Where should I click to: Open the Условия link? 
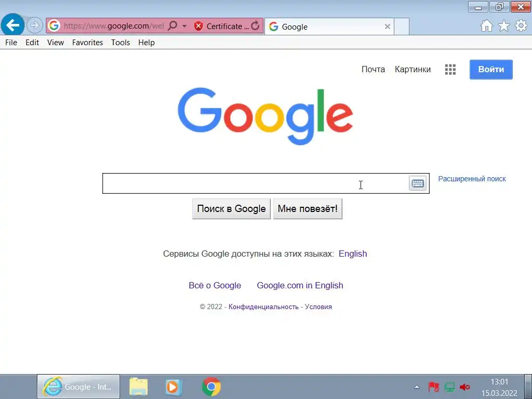click(318, 307)
